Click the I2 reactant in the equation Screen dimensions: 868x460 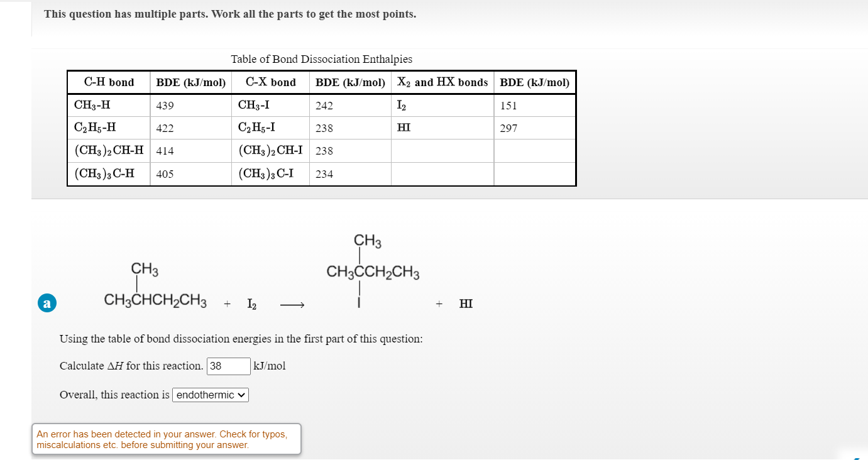[x=251, y=304]
